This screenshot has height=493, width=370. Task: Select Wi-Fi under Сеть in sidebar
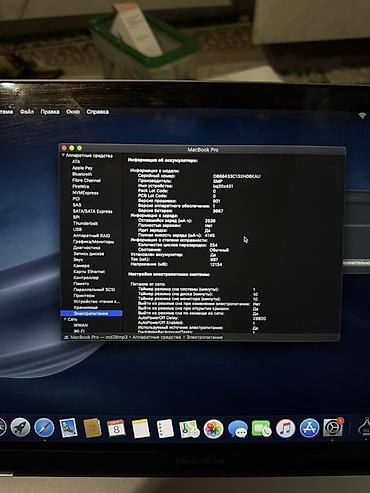[79, 331]
